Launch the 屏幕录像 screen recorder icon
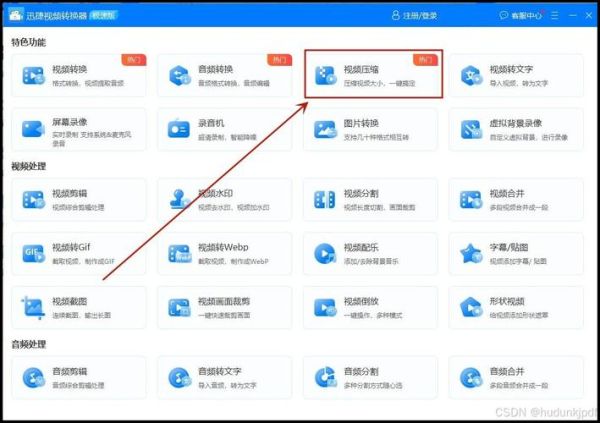Viewport: 600px width, 423px height. point(33,129)
